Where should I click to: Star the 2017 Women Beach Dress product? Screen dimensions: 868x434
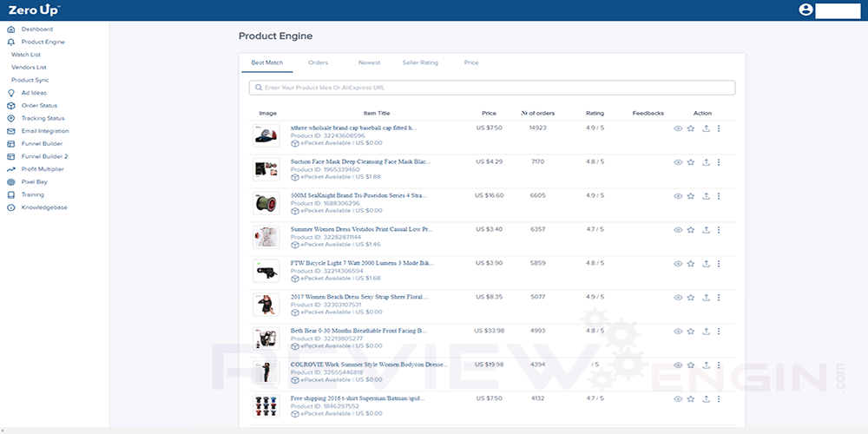tap(690, 297)
